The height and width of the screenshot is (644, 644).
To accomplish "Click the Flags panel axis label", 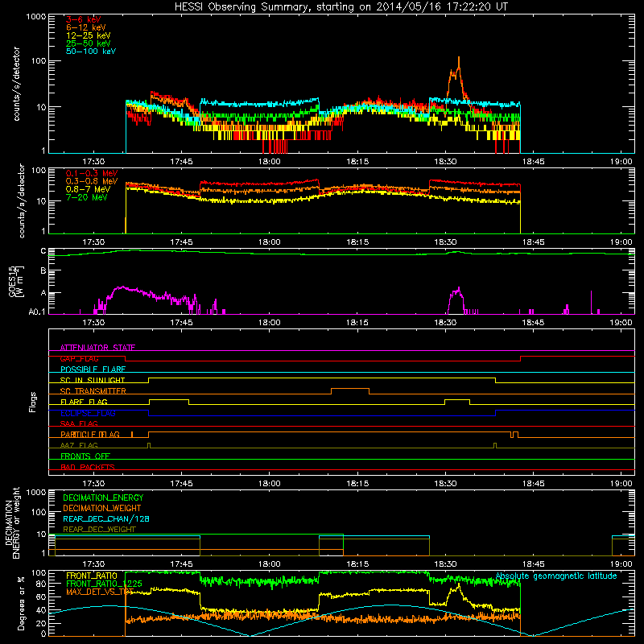I will (33, 402).
